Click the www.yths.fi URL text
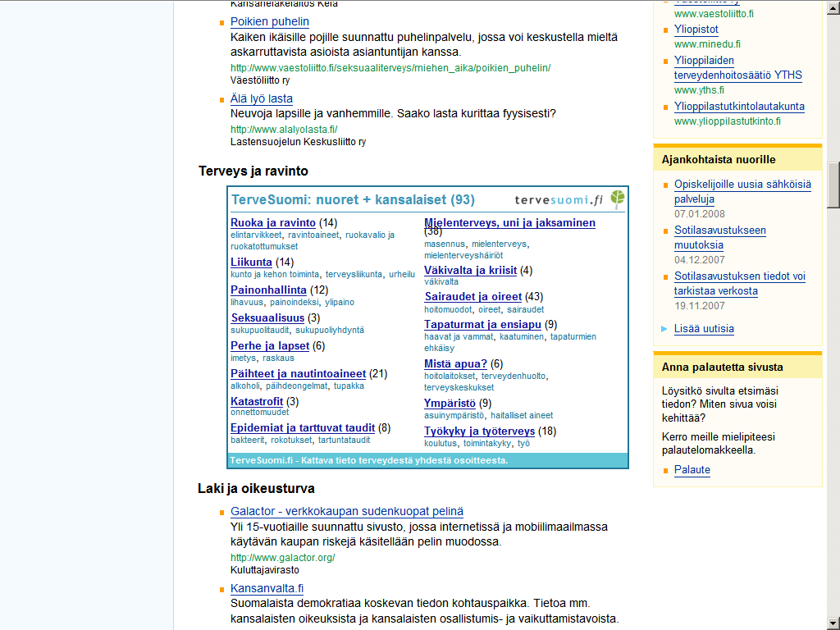 pos(699,90)
